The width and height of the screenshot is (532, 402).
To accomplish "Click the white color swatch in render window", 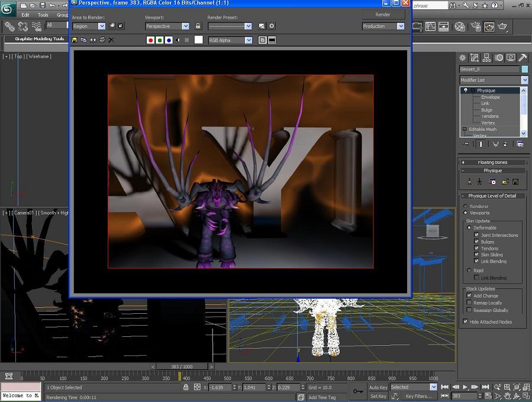I will click(198, 40).
